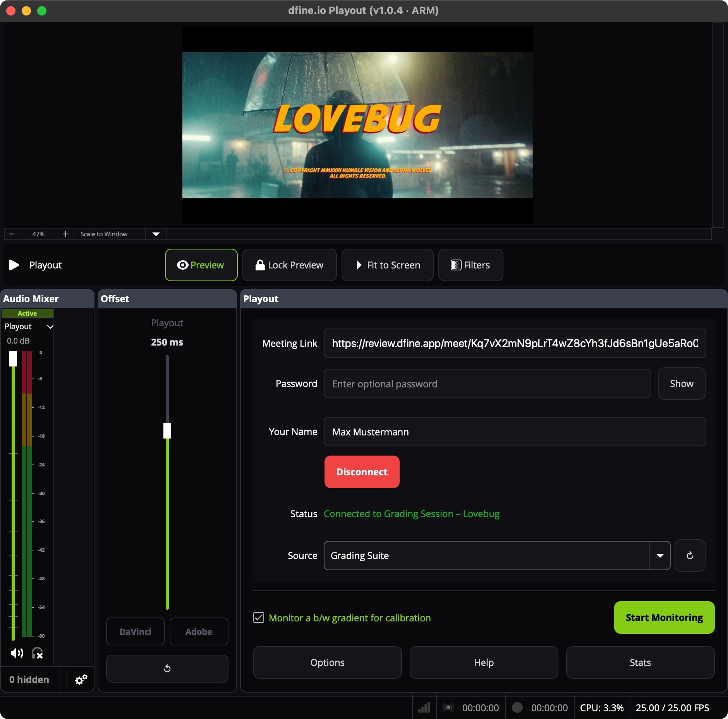728x719 pixels.
Task: Click the recording dot indicator
Action: pyautogui.click(x=517, y=707)
